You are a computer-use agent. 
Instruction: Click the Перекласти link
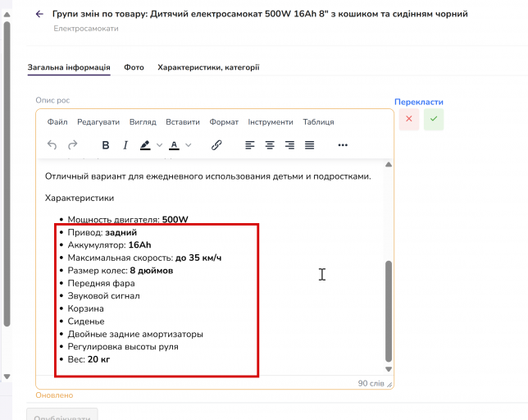[419, 102]
